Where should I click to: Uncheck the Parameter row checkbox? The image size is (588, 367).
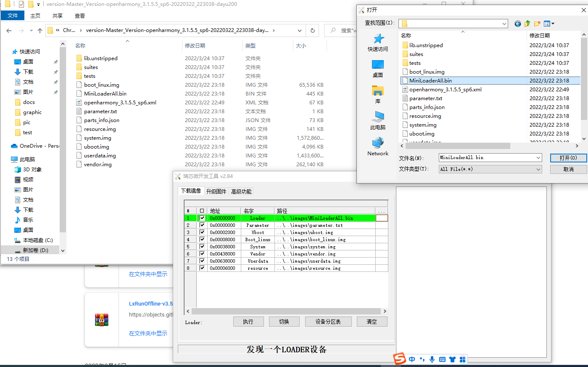point(202,225)
